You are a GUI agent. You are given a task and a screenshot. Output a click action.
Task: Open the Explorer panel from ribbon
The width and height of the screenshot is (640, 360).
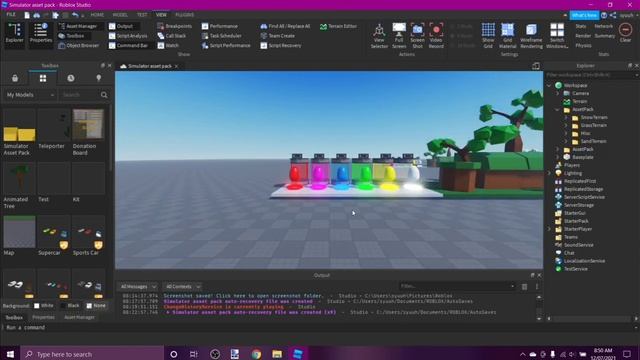pyautogui.click(x=15, y=33)
